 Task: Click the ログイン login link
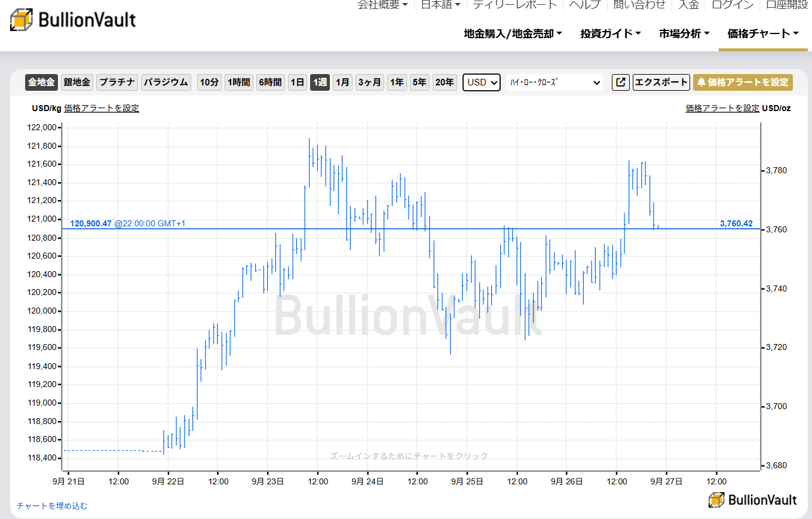(x=733, y=5)
